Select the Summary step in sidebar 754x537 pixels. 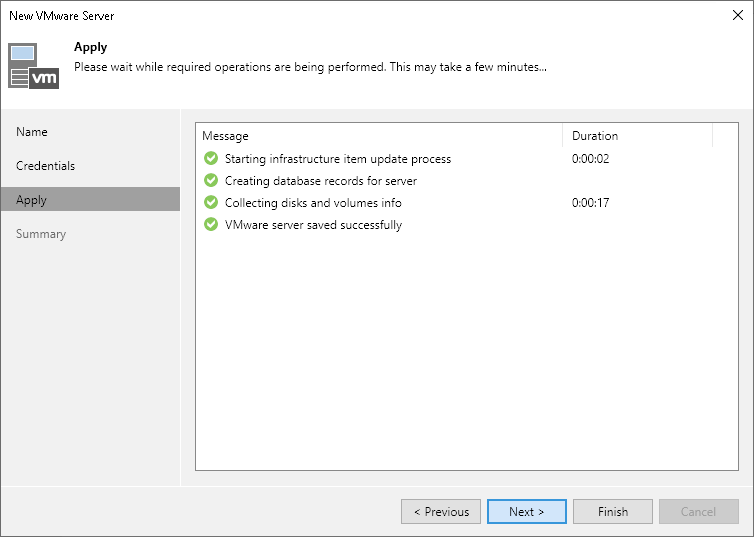[41, 234]
